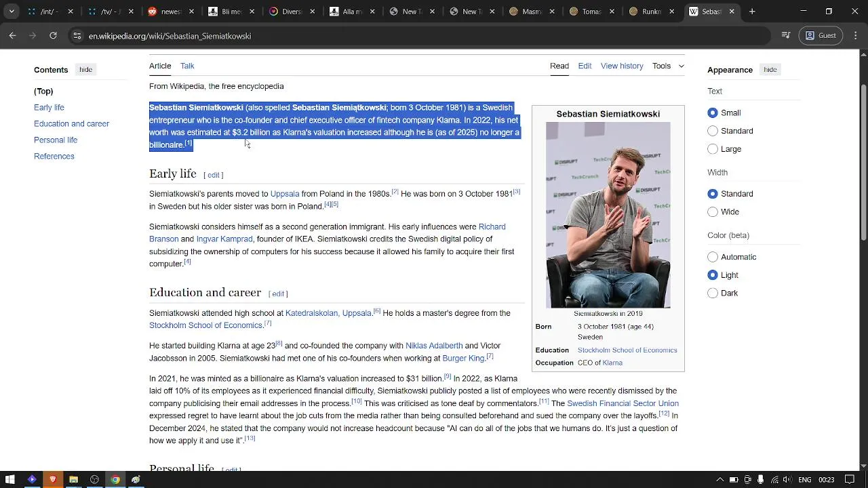
Task: Open the Guest profile button
Action: tap(821, 36)
